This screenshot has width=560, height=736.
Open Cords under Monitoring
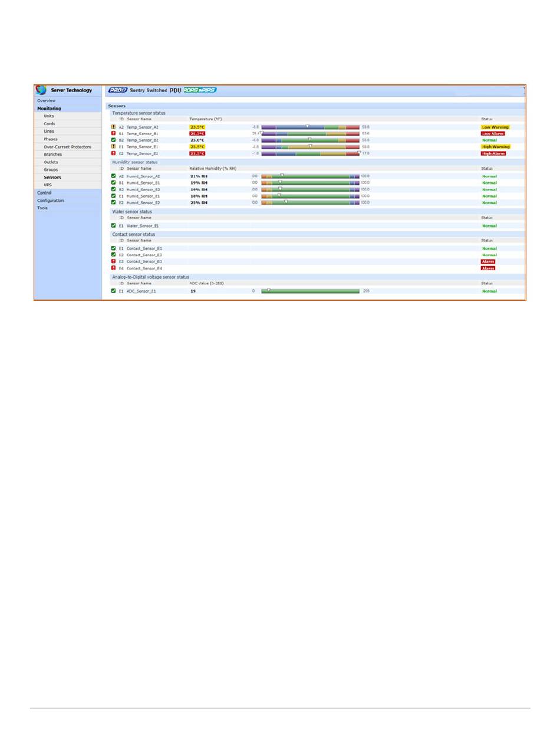pos(50,124)
